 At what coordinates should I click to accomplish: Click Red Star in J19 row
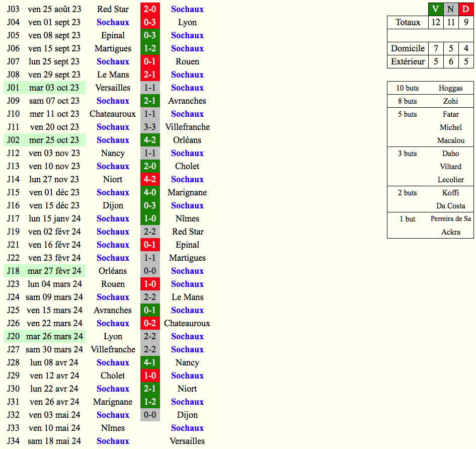(188, 232)
